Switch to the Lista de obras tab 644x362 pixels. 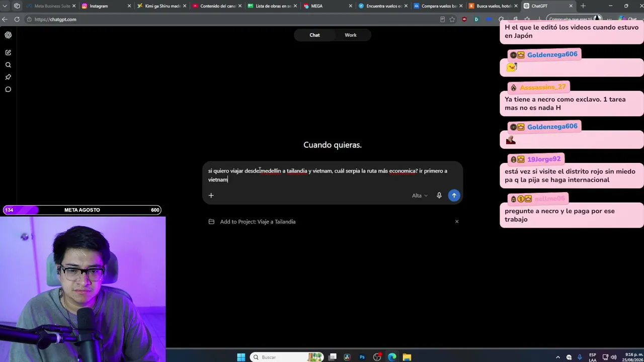tap(273, 6)
